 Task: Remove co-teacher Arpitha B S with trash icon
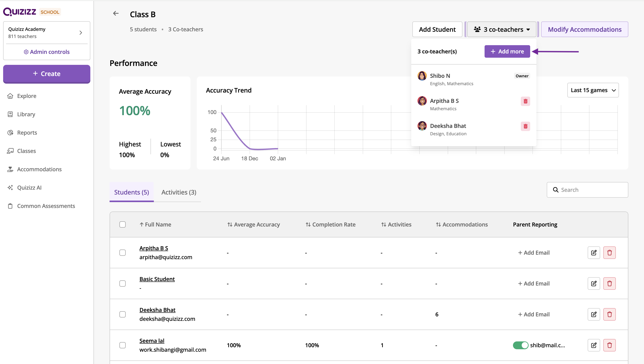(x=525, y=101)
